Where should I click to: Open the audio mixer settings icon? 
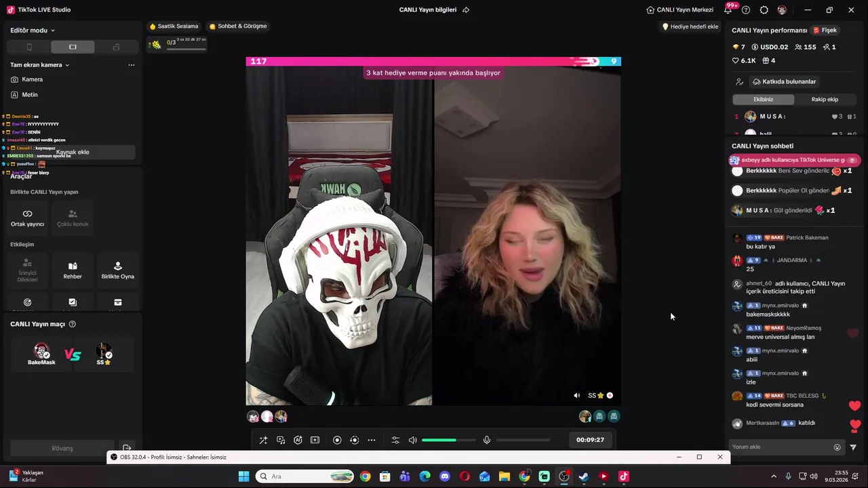pyautogui.click(x=395, y=440)
